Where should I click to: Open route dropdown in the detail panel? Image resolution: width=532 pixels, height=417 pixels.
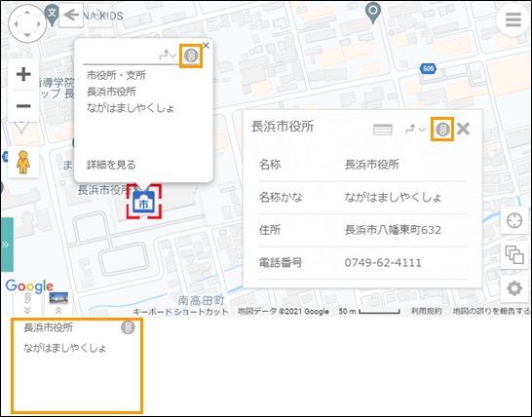click(x=415, y=130)
